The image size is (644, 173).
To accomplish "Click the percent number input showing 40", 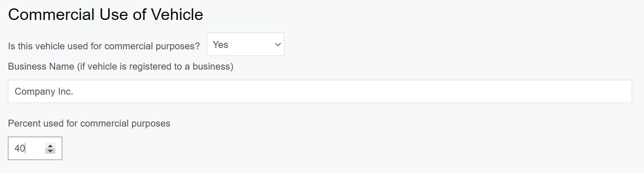I will (x=27, y=148).
